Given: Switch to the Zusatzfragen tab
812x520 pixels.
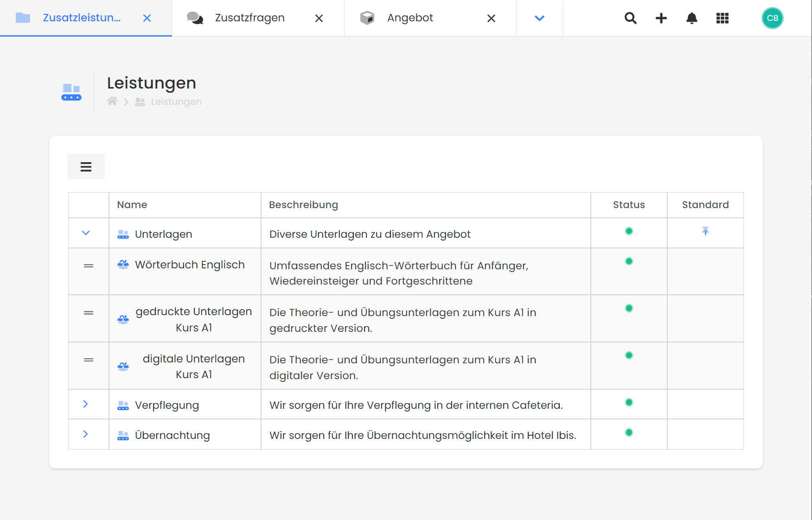Looking at the screenshot, I should pyautogui.click(x=249, y=18).
